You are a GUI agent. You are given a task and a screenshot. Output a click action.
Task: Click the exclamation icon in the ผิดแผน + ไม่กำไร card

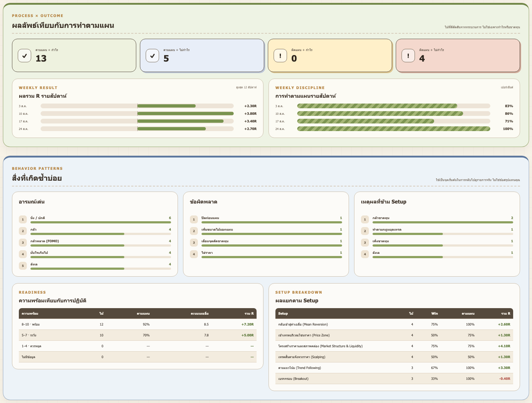coord(408,56)
